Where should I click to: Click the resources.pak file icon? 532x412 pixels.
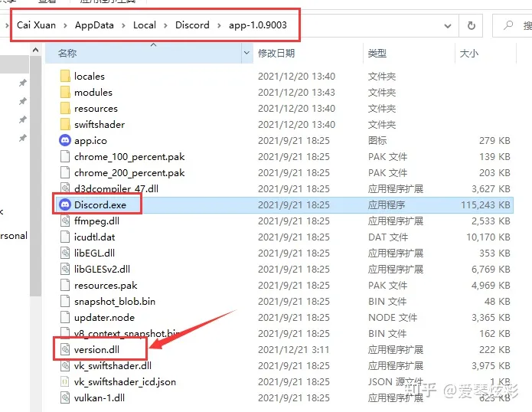click(x=65, y=285)
